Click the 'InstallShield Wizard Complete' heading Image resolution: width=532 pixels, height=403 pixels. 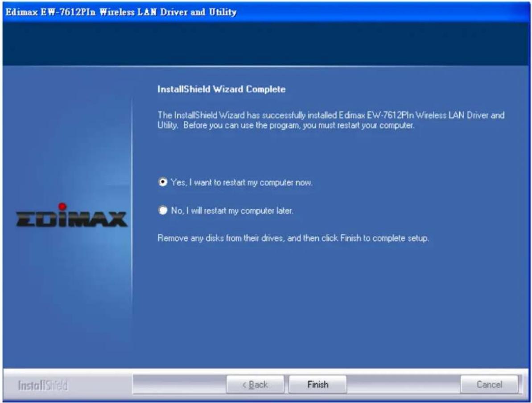[222, 89]
